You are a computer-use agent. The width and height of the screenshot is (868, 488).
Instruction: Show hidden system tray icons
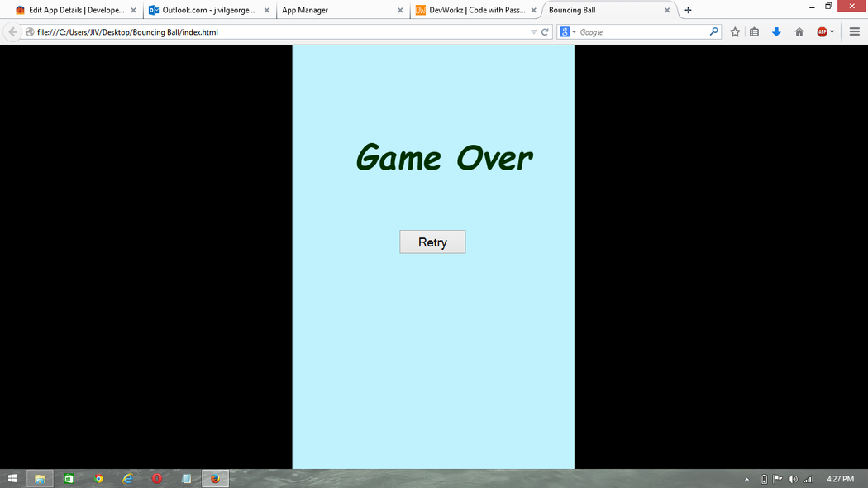747,479
